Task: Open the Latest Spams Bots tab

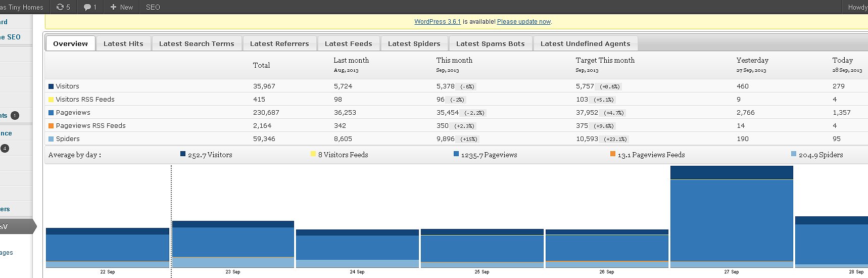Action: click(490, 43)
